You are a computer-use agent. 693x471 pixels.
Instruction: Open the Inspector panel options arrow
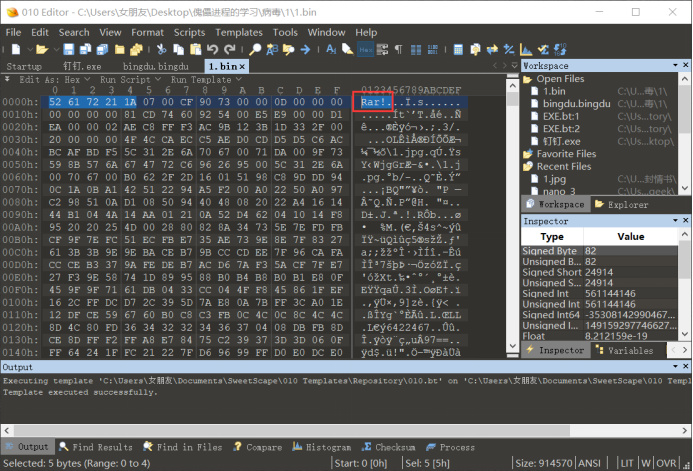(675, 220)
